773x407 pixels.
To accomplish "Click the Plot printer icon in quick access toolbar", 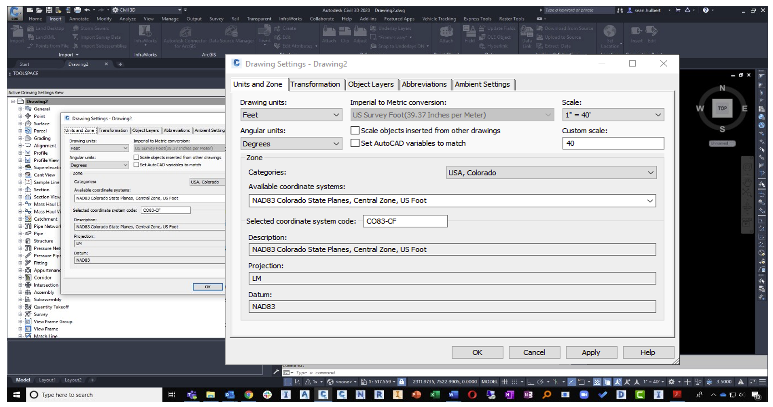I will click(x=77, y=10).
